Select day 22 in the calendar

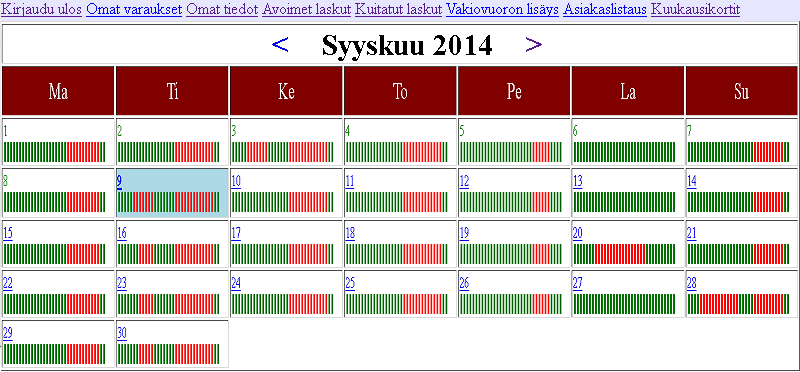[x=8, y=283]
